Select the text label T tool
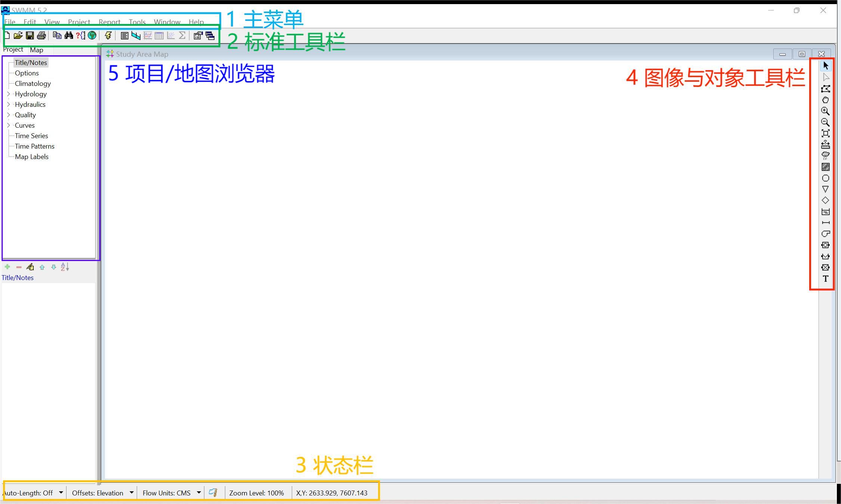The width and height of the screenshot is (841, 504). click(826, 279)
